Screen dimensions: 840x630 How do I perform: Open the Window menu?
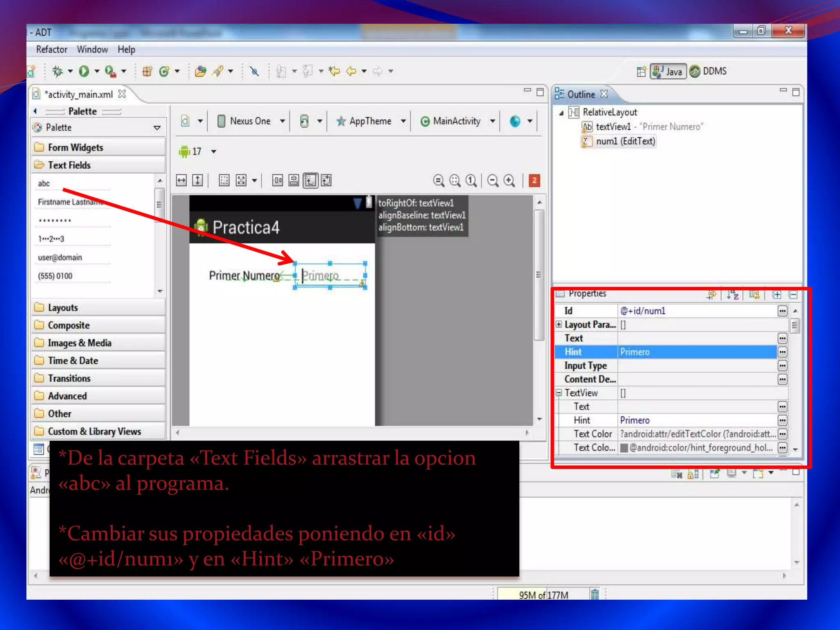pyautogui.click(x=92, y=50)
